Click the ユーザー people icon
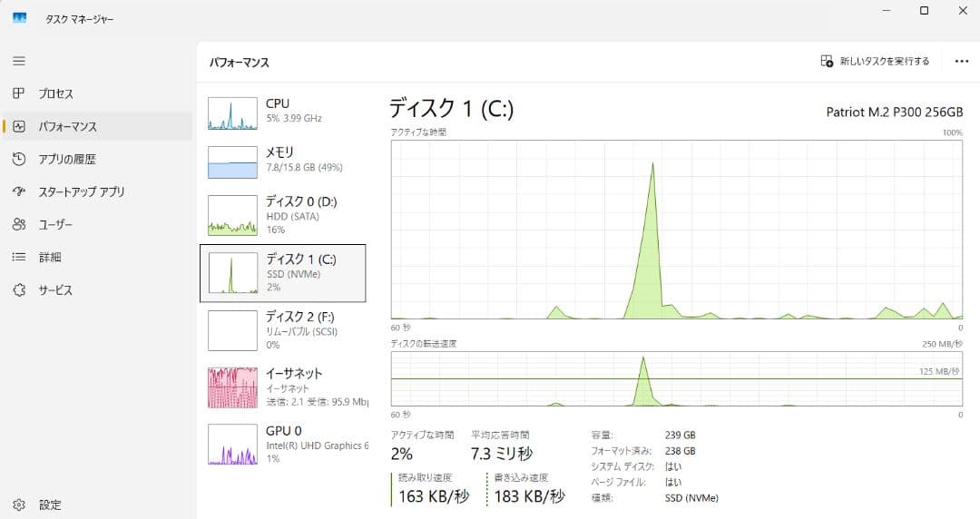Viewport: 980px width, 519px height. 19,224
